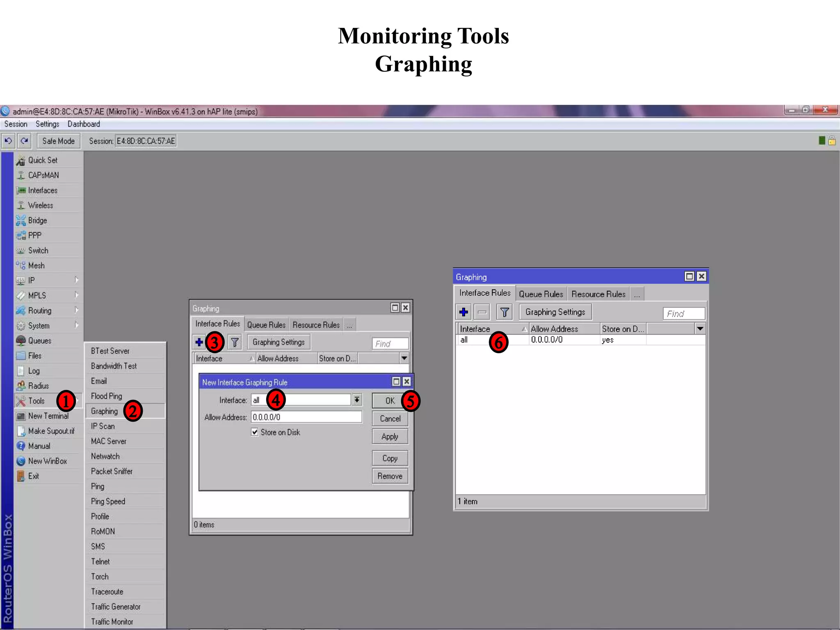Switch to the Queue Rules tab in the right window
Image resolution: width=840 pixels, height=630 pixels.
[541, 294]
